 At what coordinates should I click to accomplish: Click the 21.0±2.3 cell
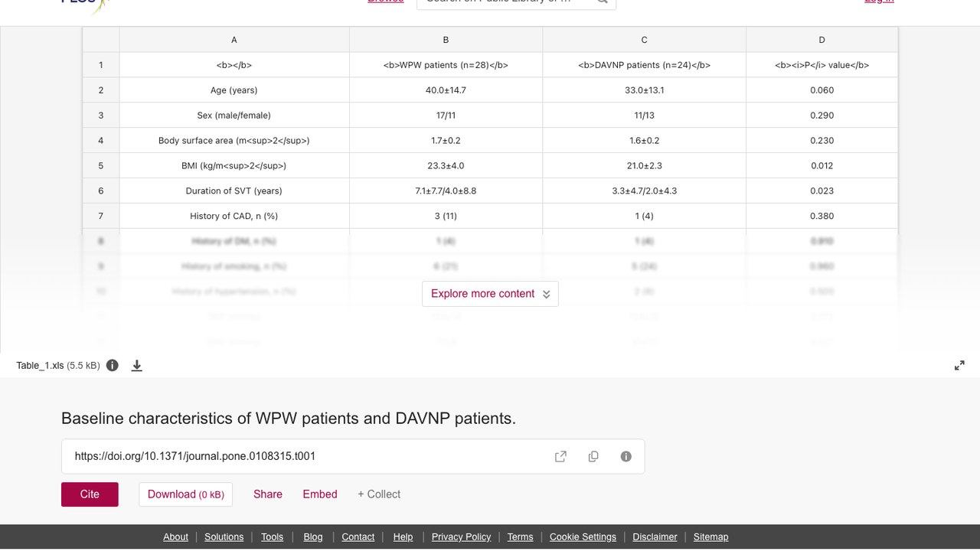click(644, 165)
